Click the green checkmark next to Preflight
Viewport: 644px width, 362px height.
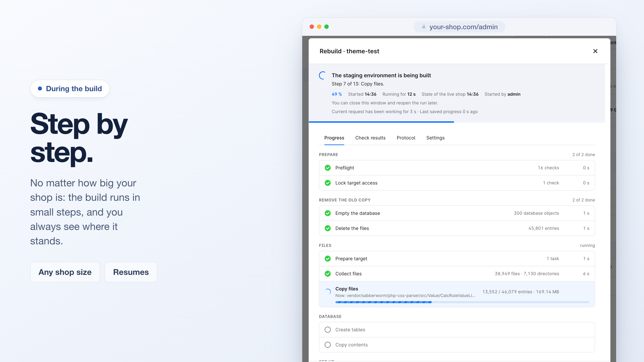(328, 168)
